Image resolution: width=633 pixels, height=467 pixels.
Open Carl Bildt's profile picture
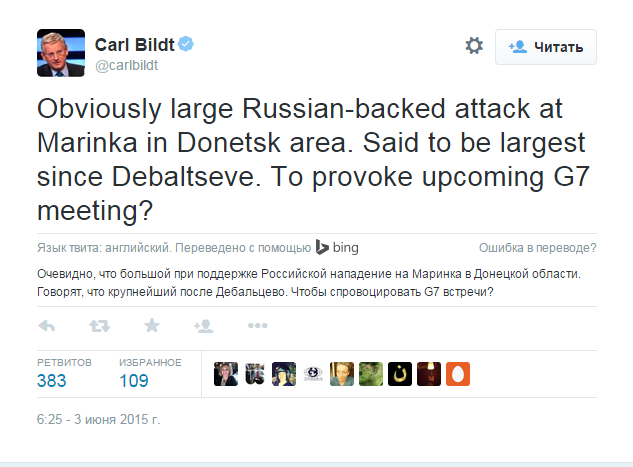pos(58,54)
